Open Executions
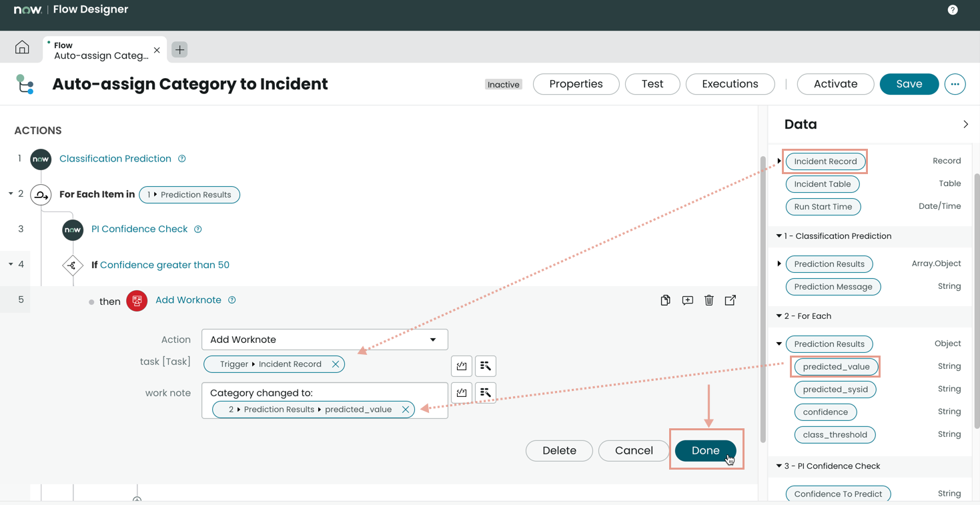 (730, 84)
